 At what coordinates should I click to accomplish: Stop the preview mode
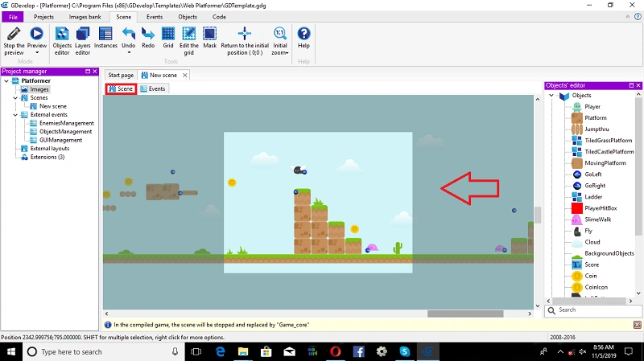[x=14, y=40]
